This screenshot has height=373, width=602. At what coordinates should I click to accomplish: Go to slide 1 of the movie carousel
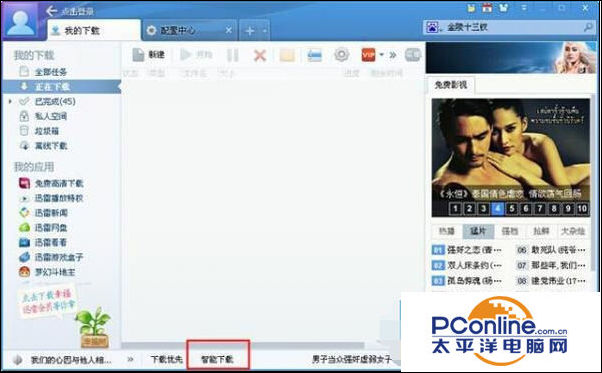(x=455, y=208)
